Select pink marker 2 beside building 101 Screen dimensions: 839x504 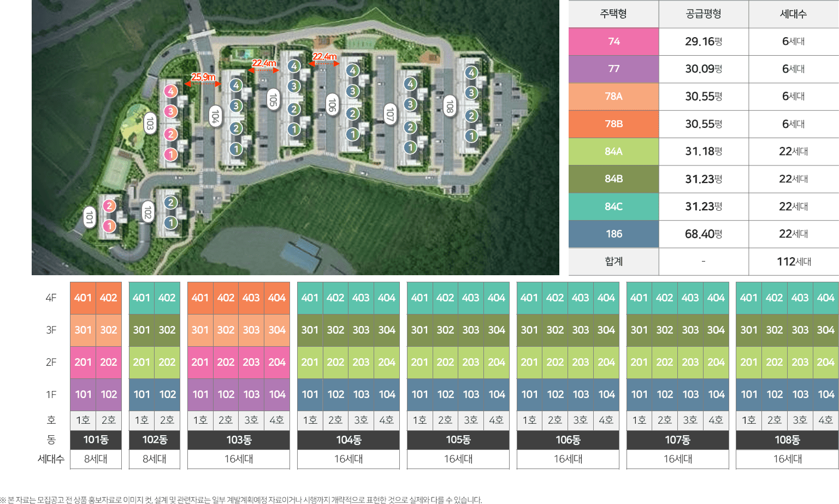[109, 206]
